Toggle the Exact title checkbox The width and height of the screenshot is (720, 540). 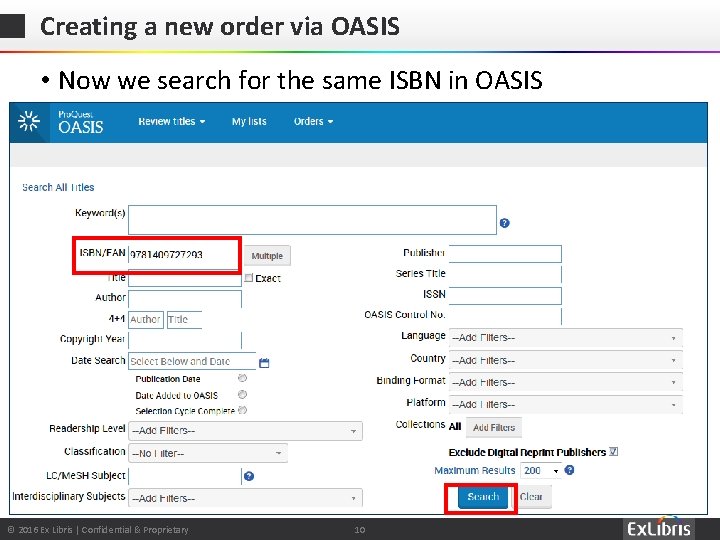click(248, 278)
